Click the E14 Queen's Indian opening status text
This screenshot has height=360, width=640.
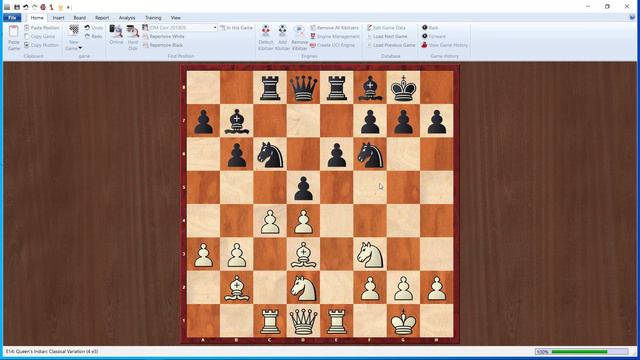(x=52, y=351)
